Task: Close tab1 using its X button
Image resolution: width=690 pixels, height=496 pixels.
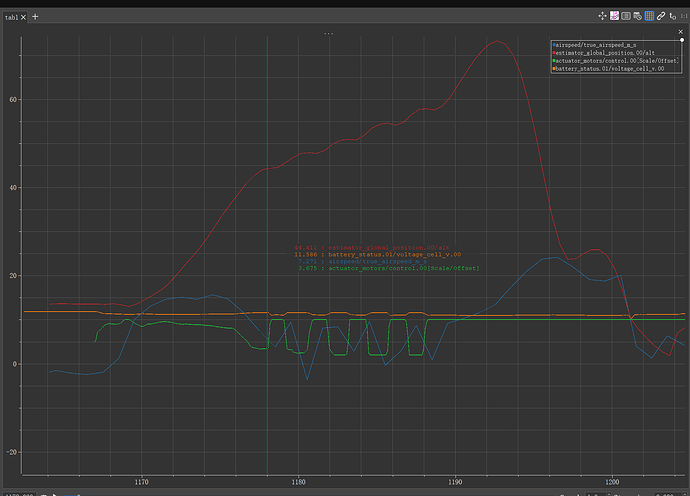Action: tap(25, 17)
